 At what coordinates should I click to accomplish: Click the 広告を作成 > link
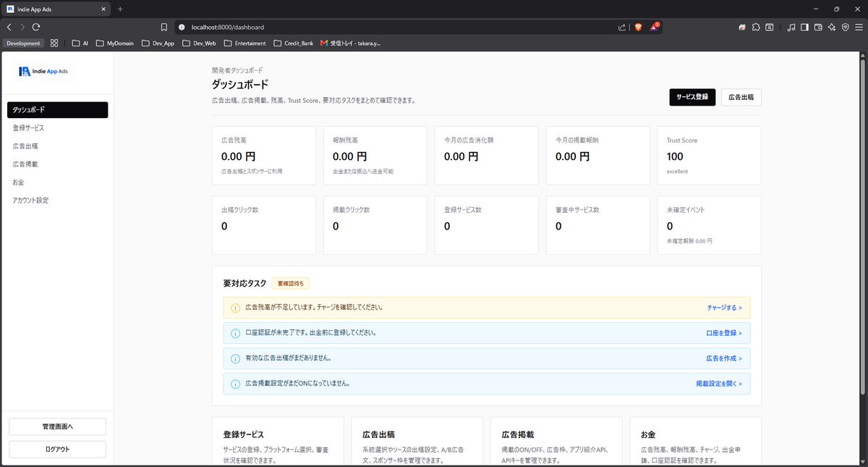[724, 358]
